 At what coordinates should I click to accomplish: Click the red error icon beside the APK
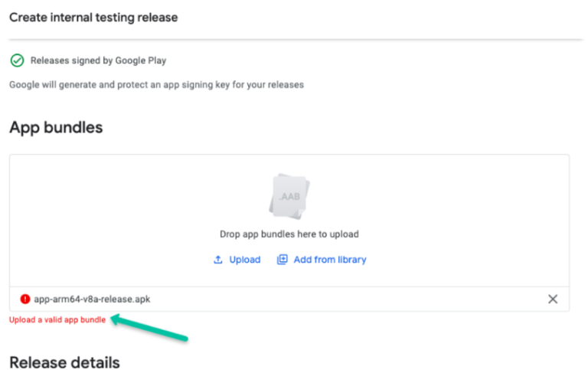pyautogui.click(x=25, y=300)
